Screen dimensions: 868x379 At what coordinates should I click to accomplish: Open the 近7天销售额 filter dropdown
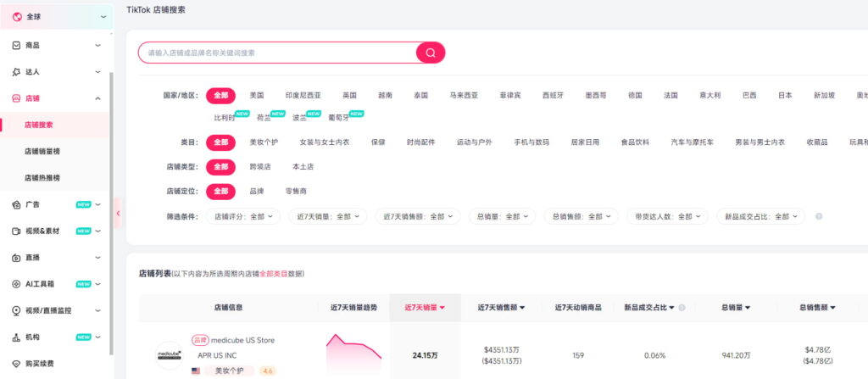point(418,217)
